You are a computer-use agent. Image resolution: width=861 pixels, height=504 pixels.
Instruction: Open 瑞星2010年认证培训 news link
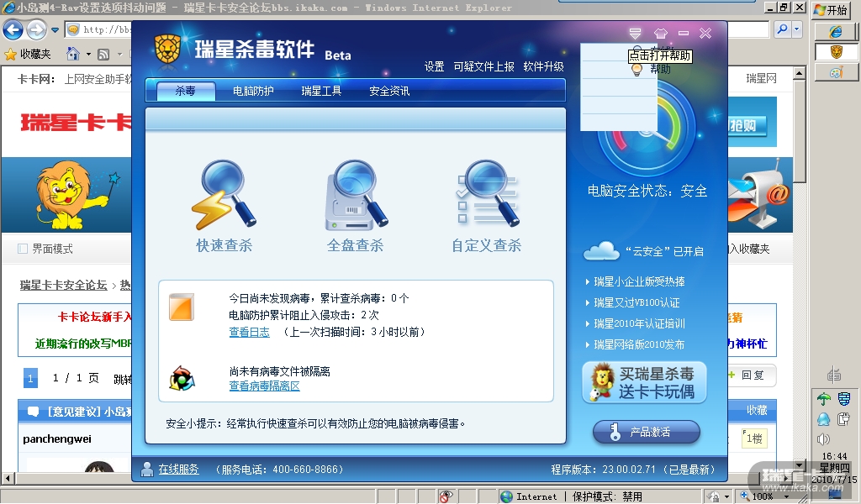(639, 323)
